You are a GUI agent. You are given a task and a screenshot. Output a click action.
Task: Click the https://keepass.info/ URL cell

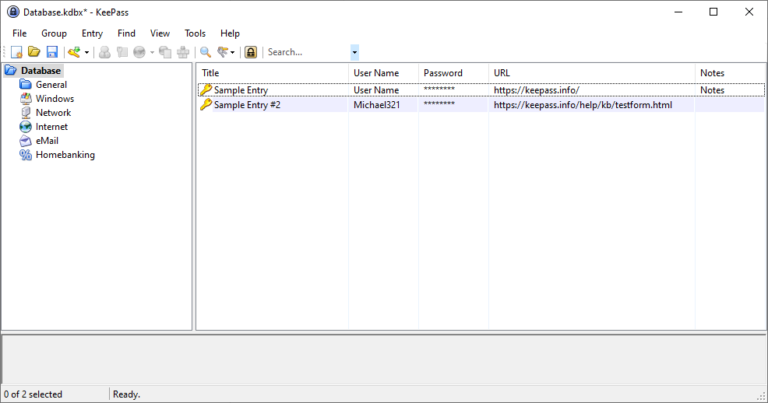[536, 90]
